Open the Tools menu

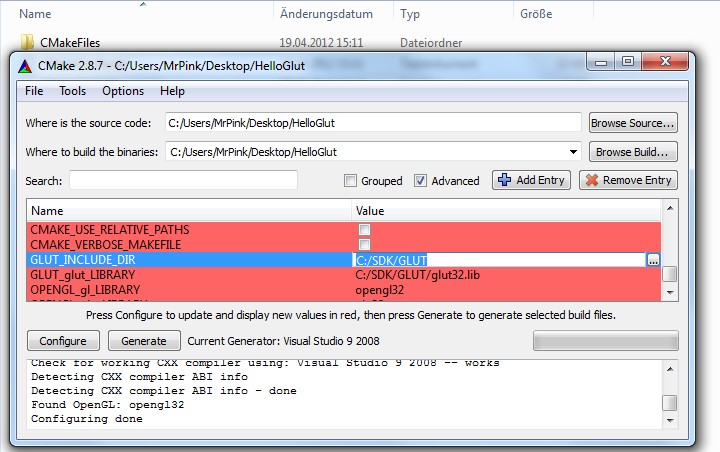pos(72,91)
